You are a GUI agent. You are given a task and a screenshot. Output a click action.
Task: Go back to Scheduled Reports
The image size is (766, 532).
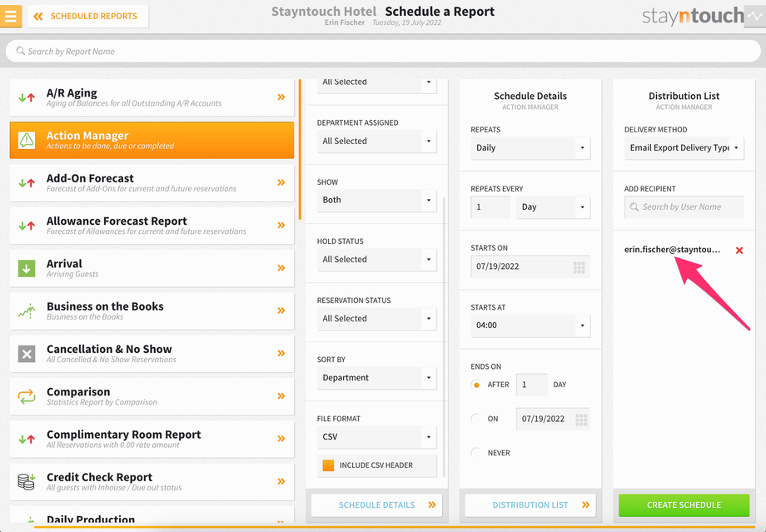(88, 16)
